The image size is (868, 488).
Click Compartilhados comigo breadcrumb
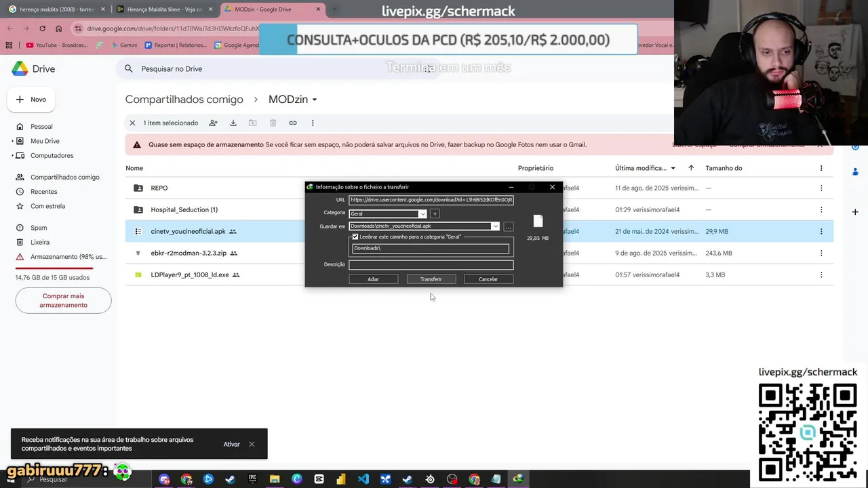184,99
